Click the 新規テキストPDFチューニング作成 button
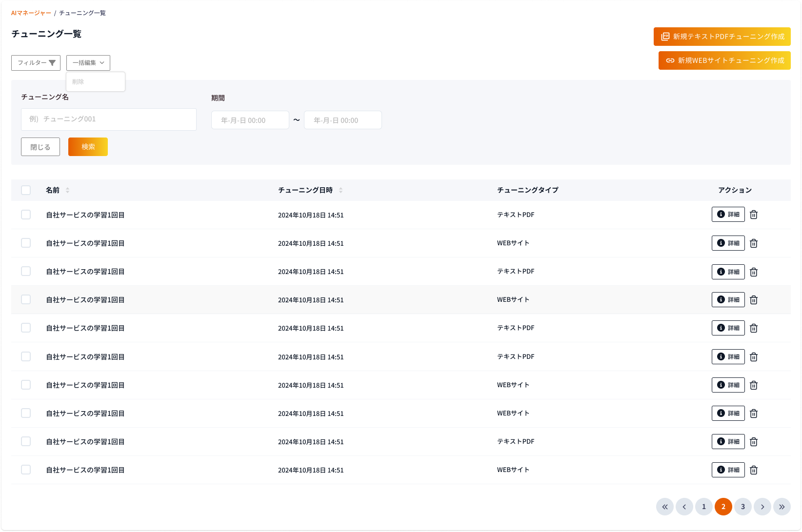The width and height of the screenshot is (802, 532). point(722,37)
